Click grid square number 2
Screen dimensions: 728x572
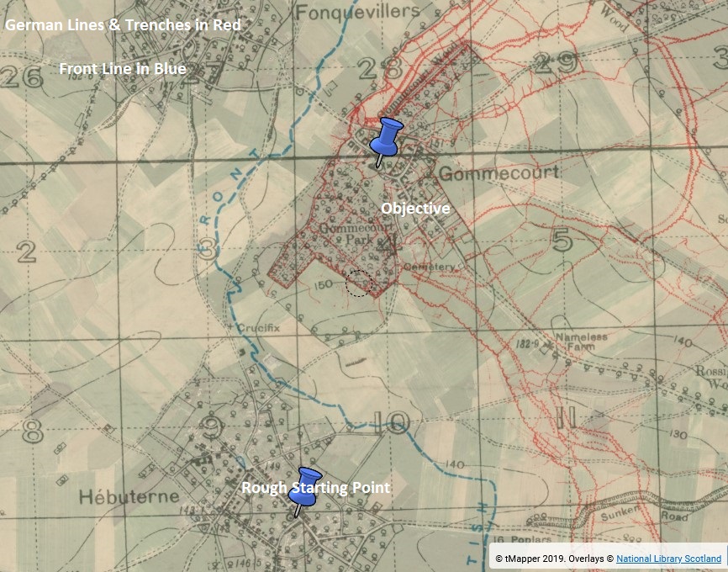(26, 252)
